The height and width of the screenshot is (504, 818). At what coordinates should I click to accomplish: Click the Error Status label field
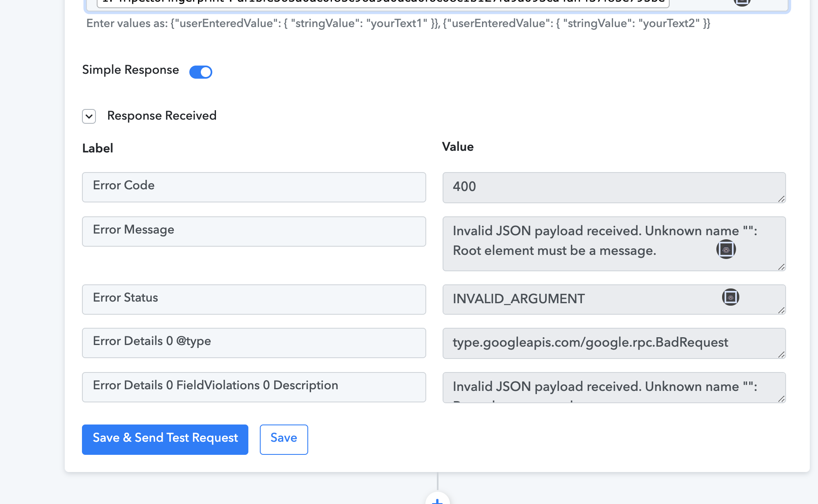tap(254, 299)
